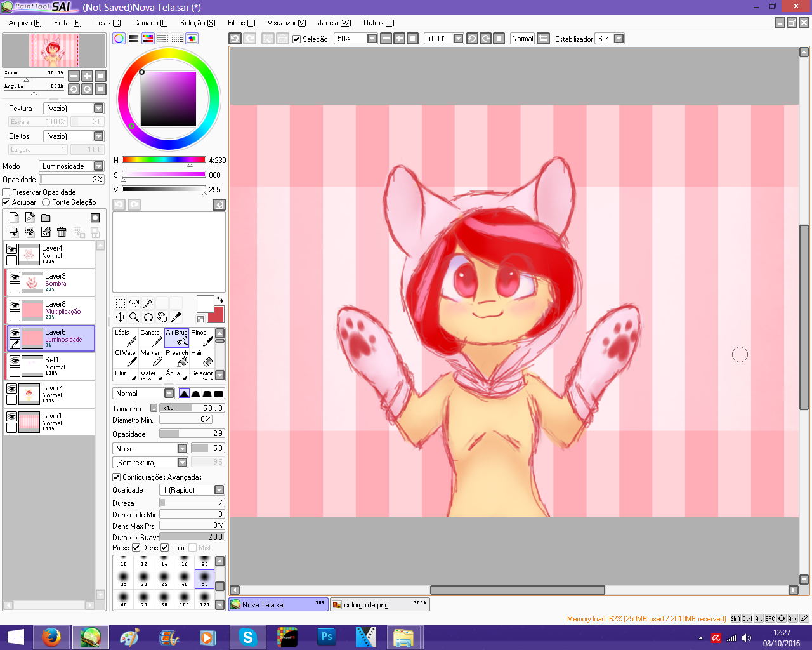Enable the Preservar Opacidade checkbox
Screen dimensions: 812x650
tap(6, 192)
